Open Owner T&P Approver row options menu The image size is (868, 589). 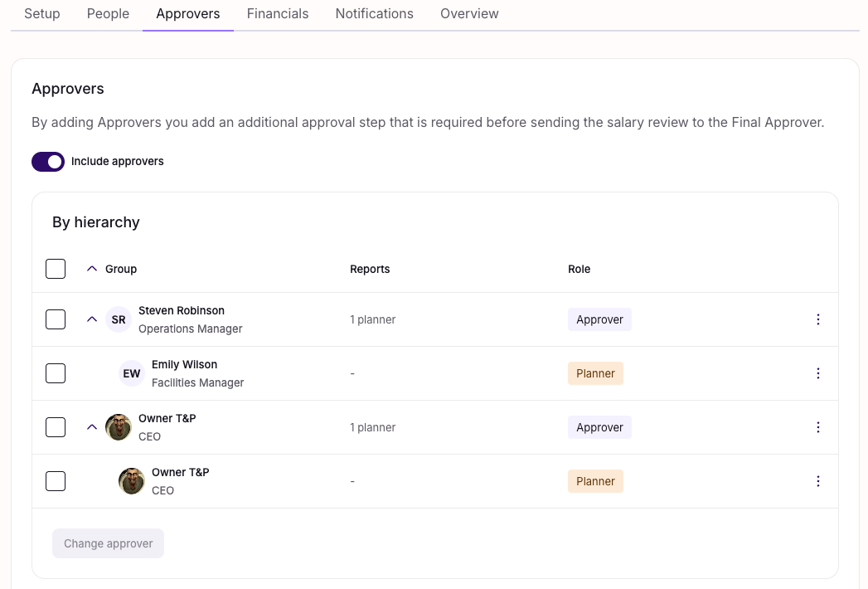pos(818,427)
